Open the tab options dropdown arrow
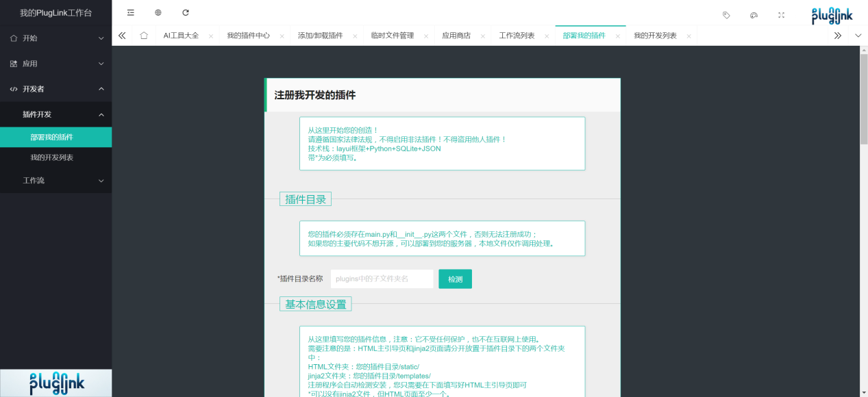 click(x=858, y=35)
